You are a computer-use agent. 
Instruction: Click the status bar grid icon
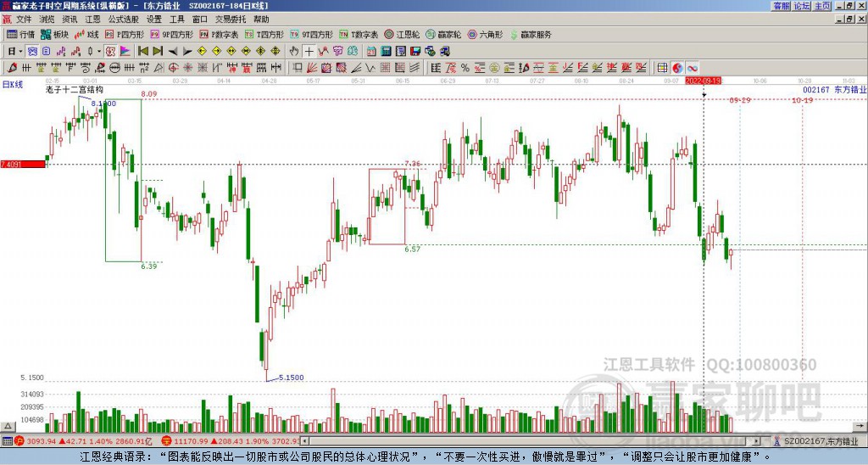pyautogui.click(x=7, y=441)
